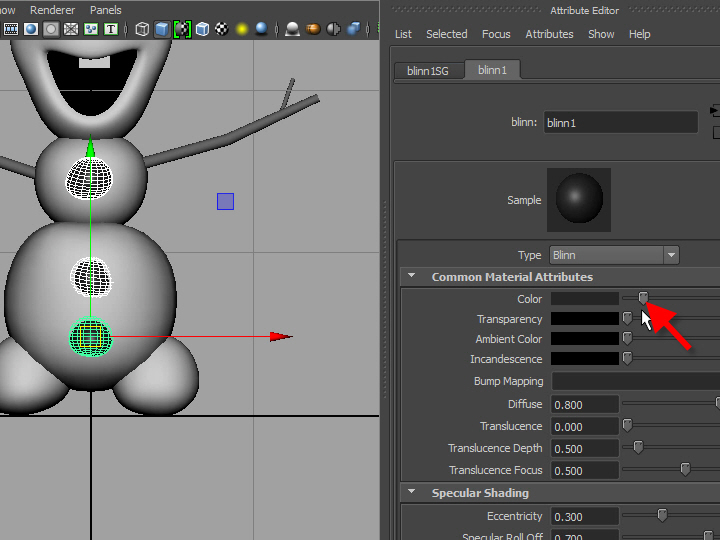Toggle use all lights yellow sphere icon
This screenshot has height=540, width=720.
coord(241,30)
